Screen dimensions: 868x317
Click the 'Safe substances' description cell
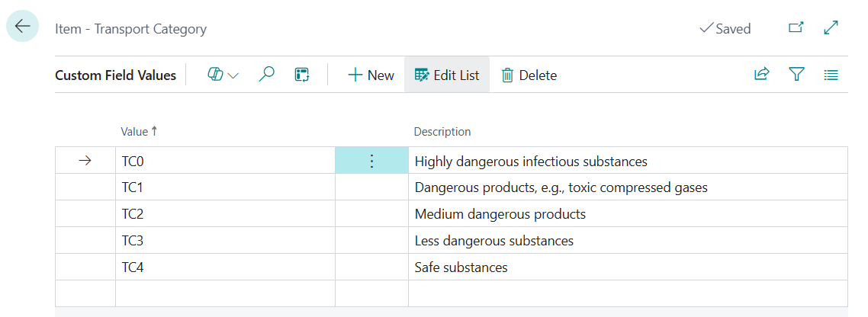coord(461,267)
